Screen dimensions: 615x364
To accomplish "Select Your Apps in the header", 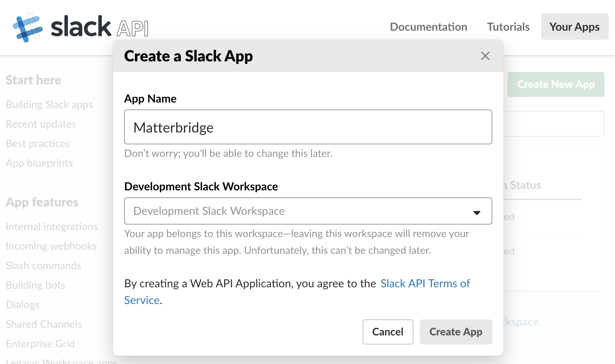I will (x=574, y=27).
